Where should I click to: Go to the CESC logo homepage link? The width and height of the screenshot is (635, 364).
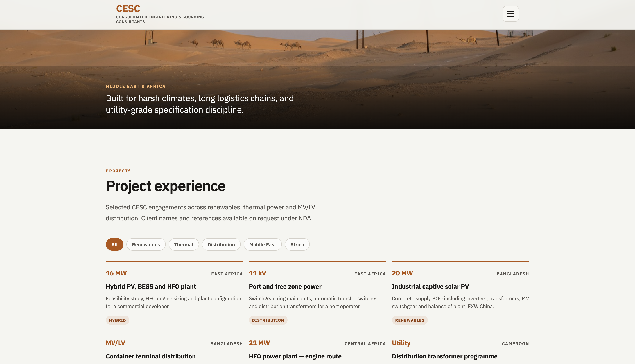[160, 14]
